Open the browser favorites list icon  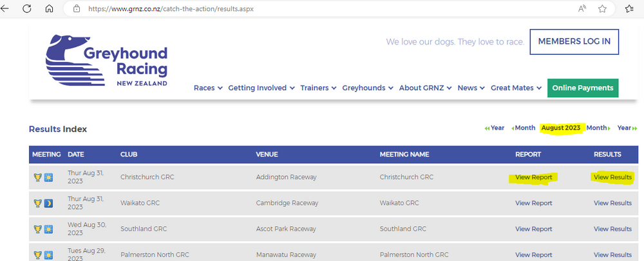629,9
